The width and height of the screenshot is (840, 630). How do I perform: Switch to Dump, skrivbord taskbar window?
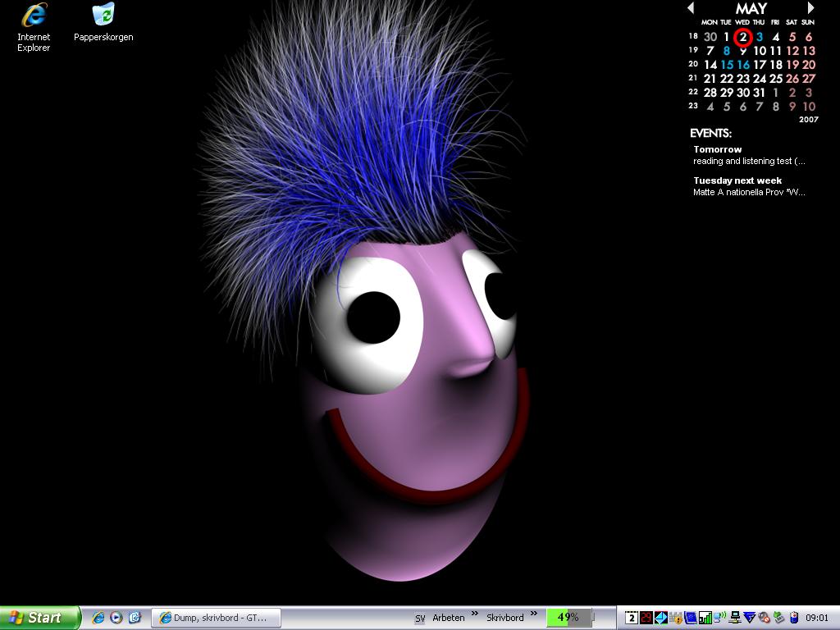point(216,618)
